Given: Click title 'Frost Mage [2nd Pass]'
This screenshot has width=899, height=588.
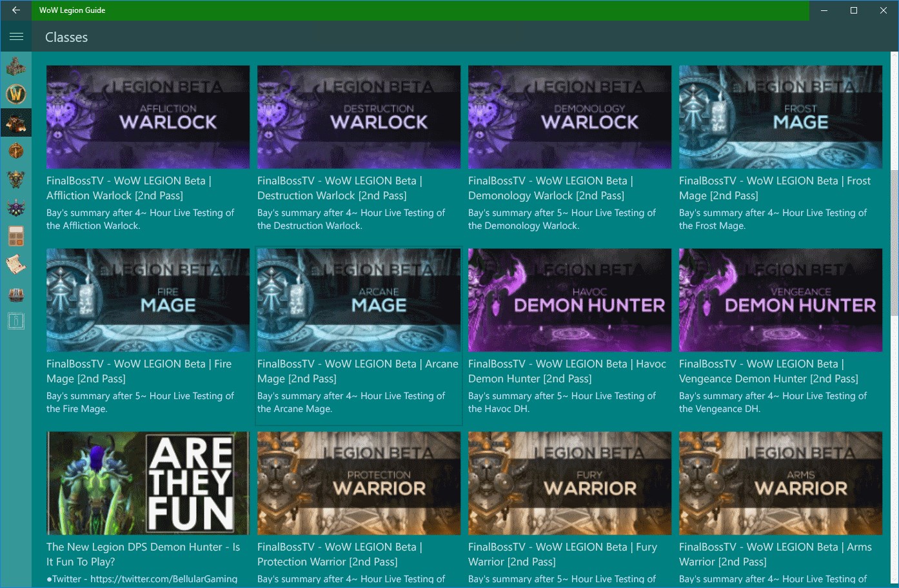Looking at the screenshot, I should (x=776, y=188).
